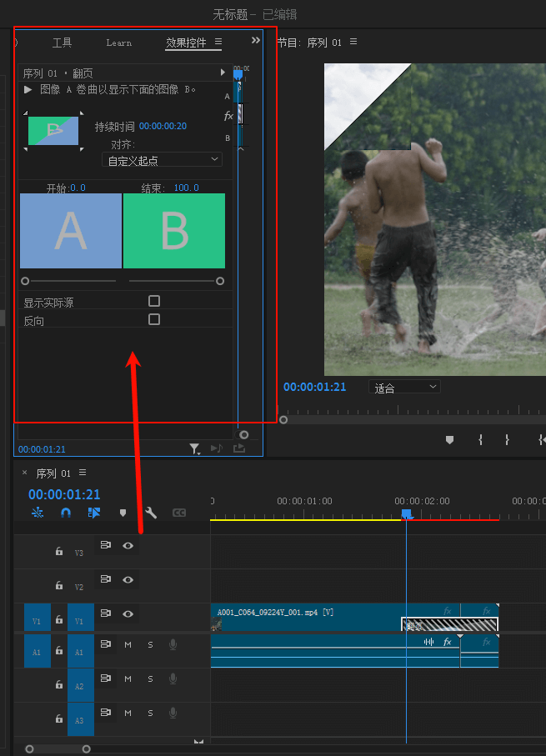Open timeline display settings wrench
Screen dimensions: 546x756
click(151, 513)
